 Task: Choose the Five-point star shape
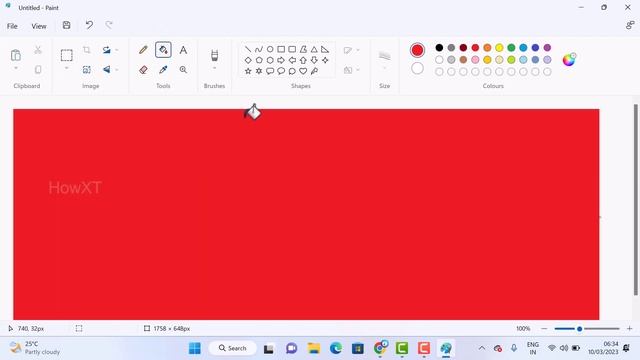point(248,71)
